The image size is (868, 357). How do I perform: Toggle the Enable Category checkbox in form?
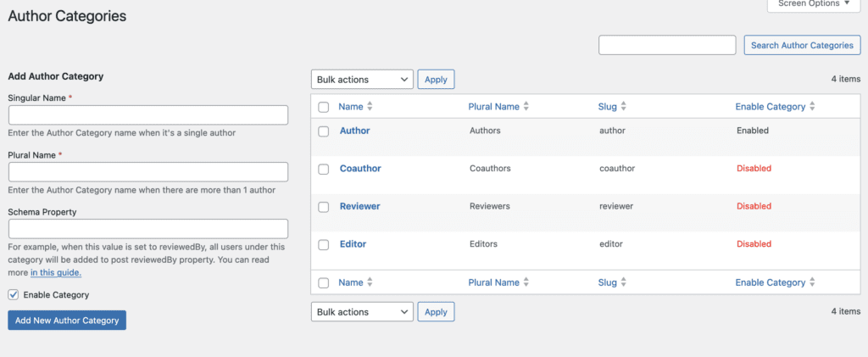coord(14,294)
